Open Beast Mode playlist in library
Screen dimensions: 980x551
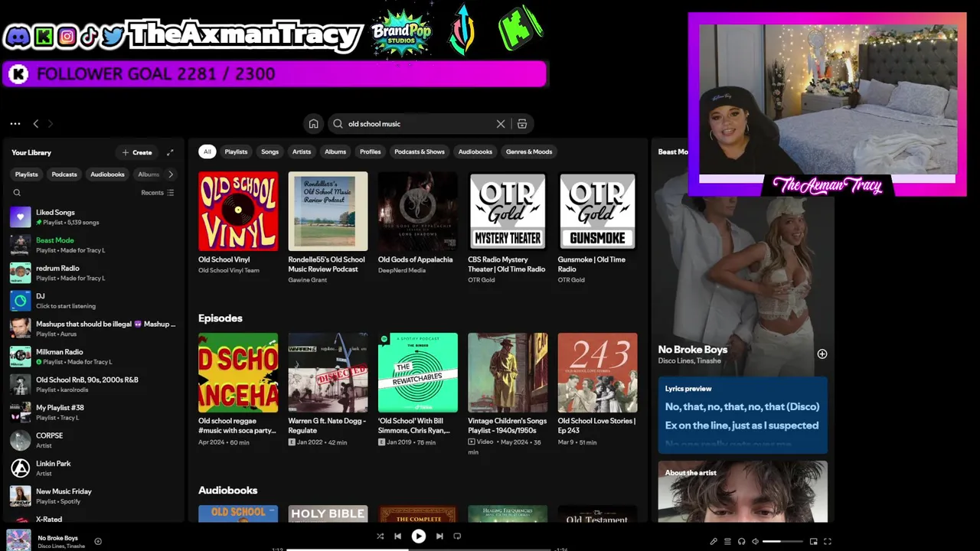pyautogui.click(x=93, y=245)
